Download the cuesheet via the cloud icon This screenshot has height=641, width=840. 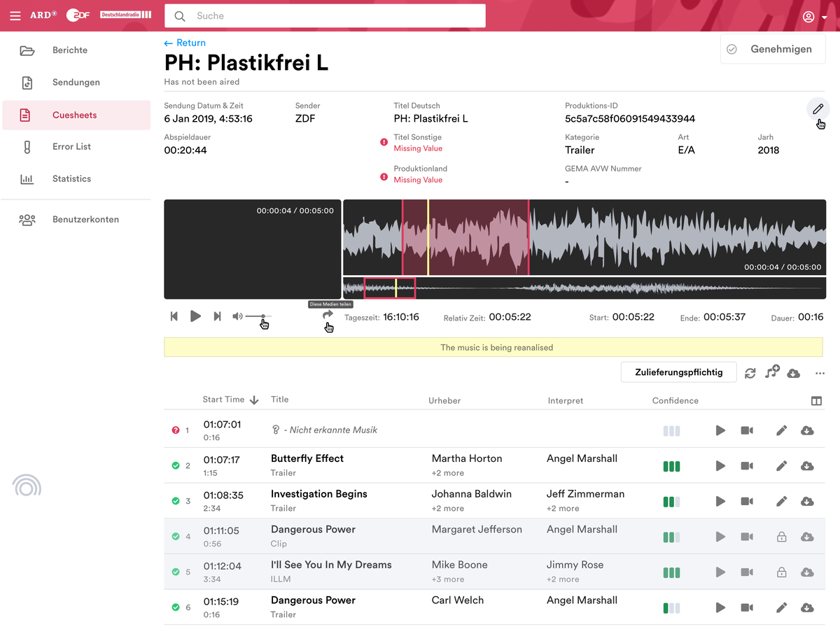click(x=793, y=372)
